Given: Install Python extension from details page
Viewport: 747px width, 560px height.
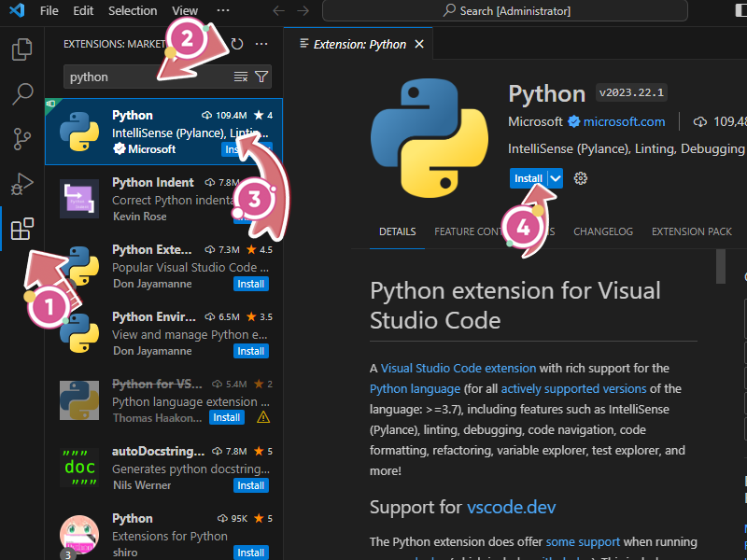Looking at the screenshot, I should [529, 178].
